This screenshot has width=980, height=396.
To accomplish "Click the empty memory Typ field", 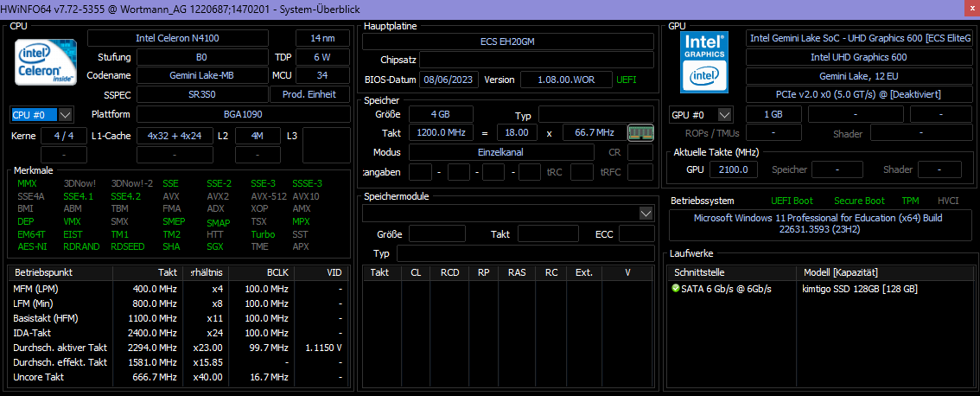I will 596,114.
